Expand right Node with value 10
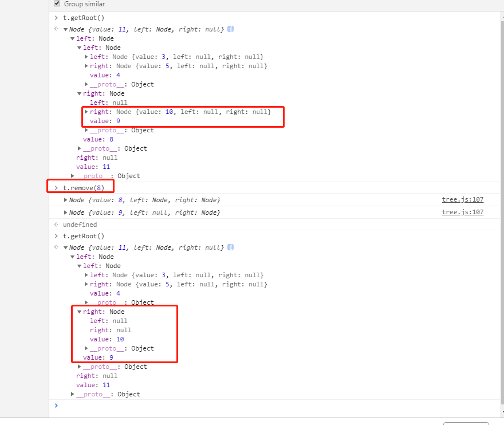504x425 pixels. [x=86, y=112]
